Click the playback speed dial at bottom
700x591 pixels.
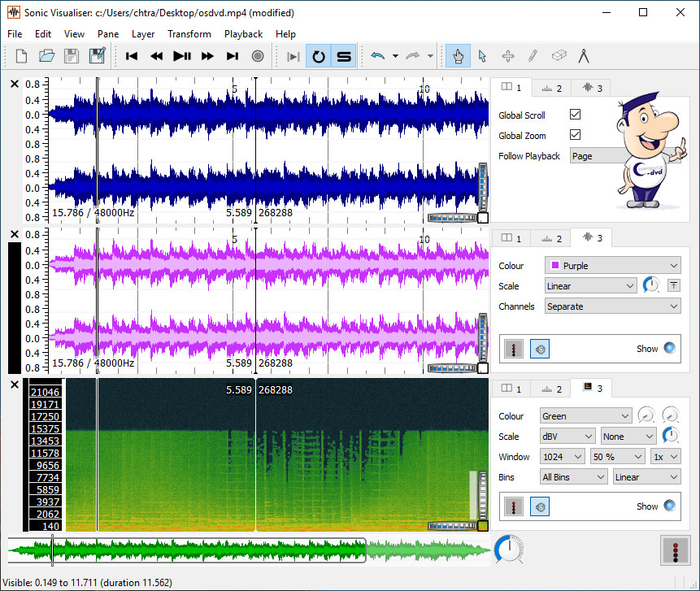pos(509,550)
